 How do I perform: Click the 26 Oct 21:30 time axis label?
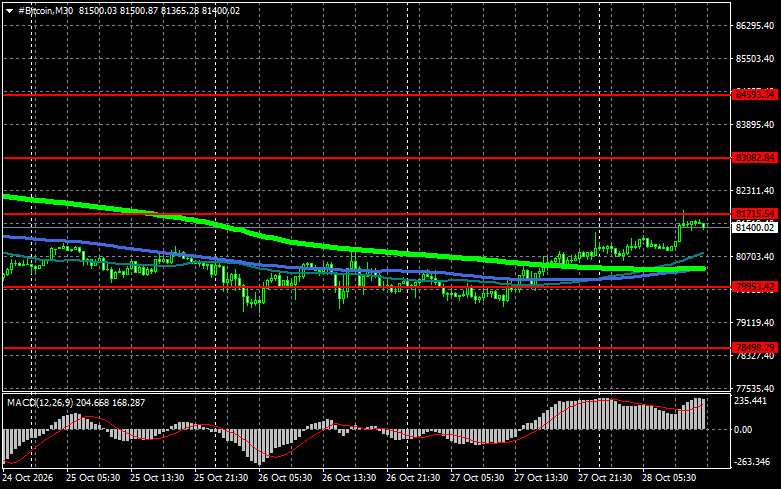(413, 478)
